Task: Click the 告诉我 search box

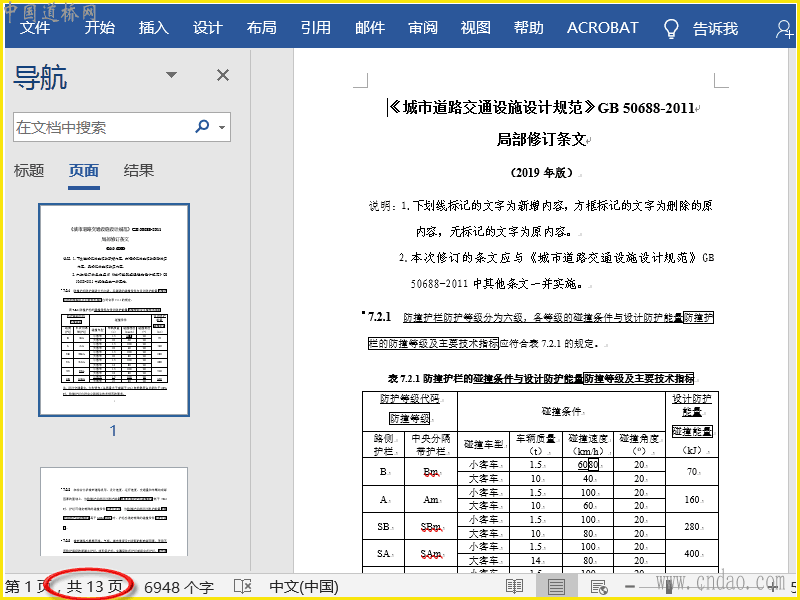Action: pos(715,29)
